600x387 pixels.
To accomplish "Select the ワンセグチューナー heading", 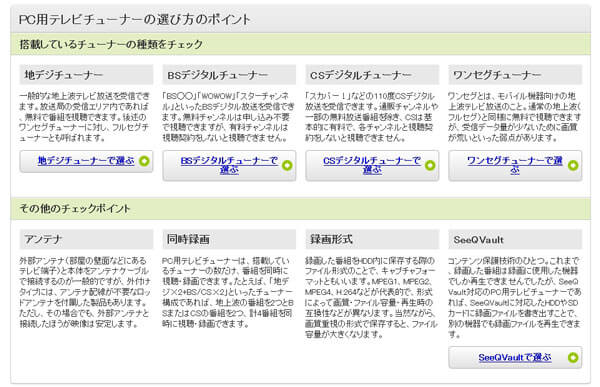I will coord(515,75).
